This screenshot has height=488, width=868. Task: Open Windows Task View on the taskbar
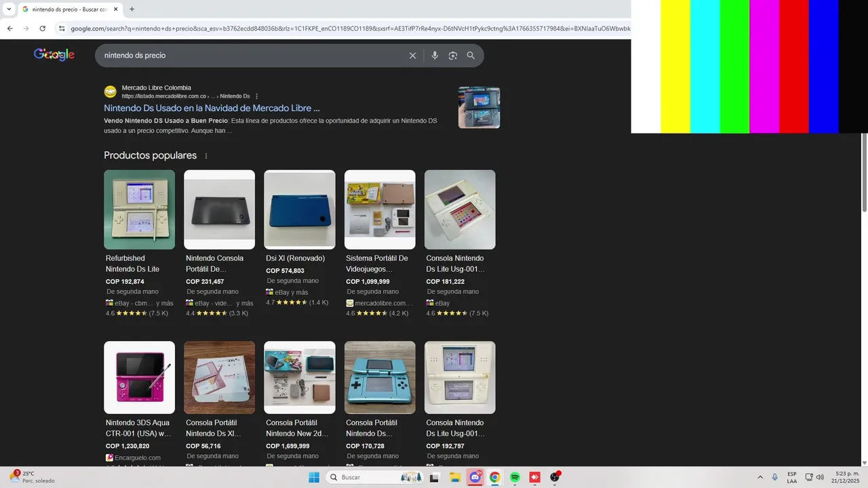[435, 477]
